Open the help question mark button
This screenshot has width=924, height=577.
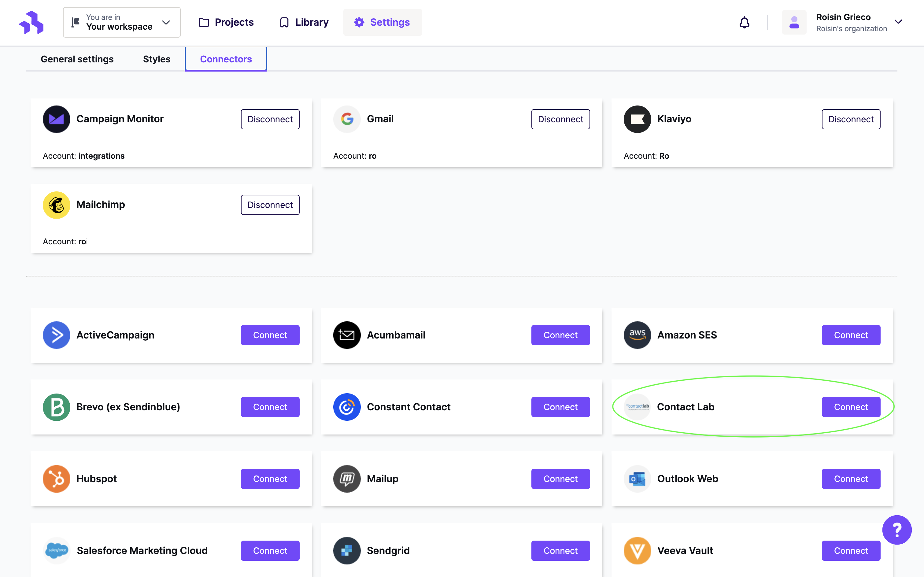(x=896, y=530)
